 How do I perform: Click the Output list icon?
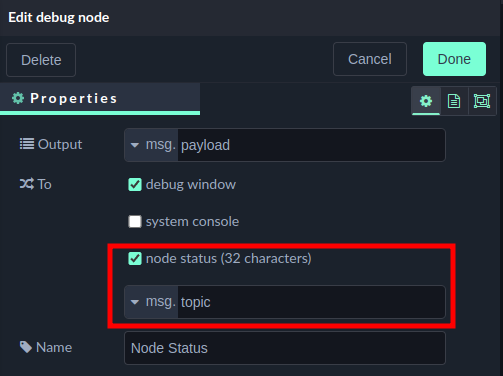27,144
